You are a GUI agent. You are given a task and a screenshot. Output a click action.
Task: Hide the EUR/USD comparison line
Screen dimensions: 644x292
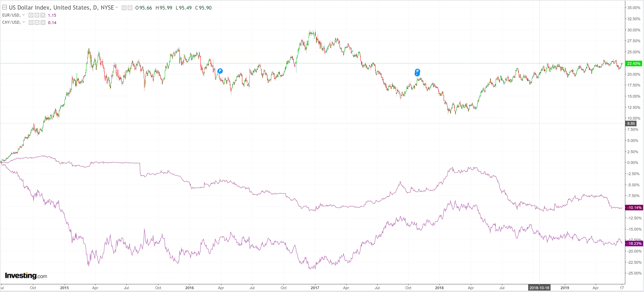pos(31,15)
